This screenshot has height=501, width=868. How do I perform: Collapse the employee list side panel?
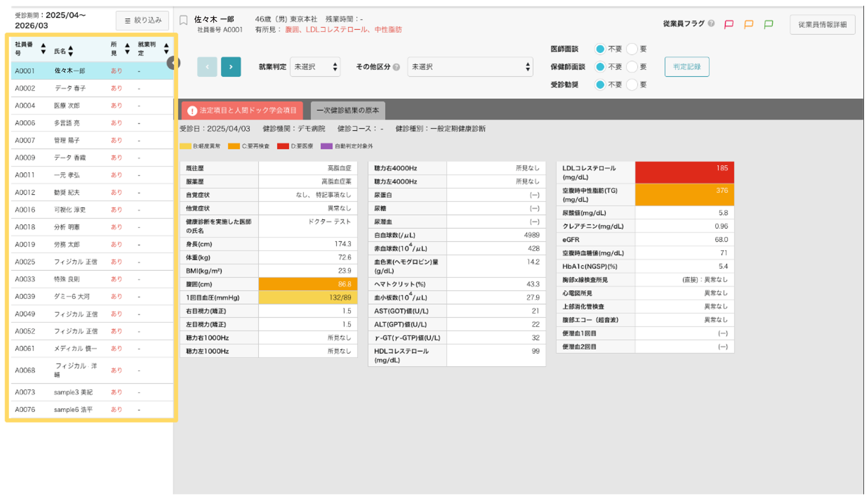point(173,63)
